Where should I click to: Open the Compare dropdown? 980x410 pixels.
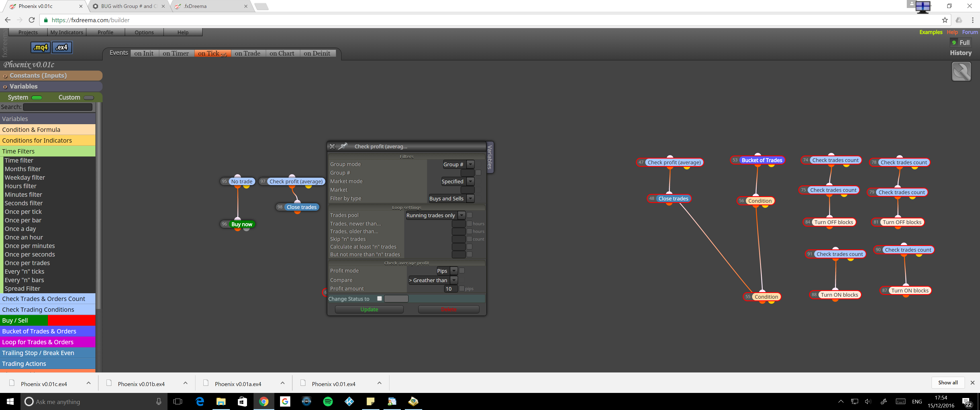(454, 280)
